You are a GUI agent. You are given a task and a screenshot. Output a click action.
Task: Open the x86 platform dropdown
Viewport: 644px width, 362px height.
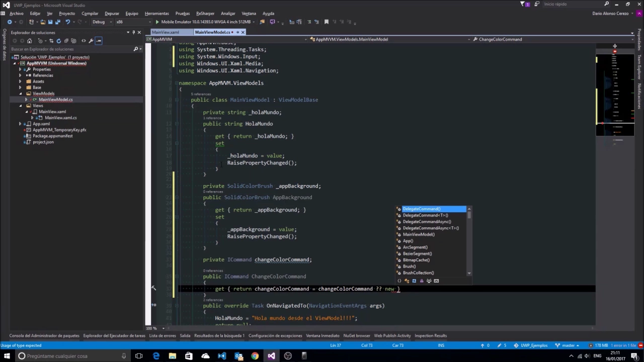coord(133,22)
